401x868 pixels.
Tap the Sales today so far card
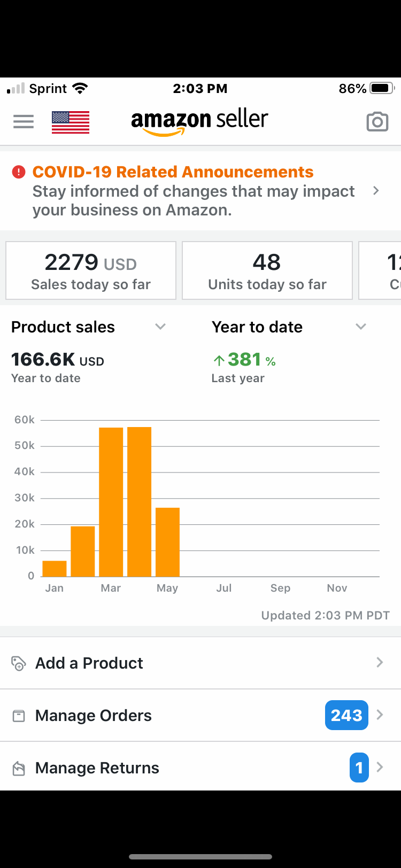coord(91,270)
